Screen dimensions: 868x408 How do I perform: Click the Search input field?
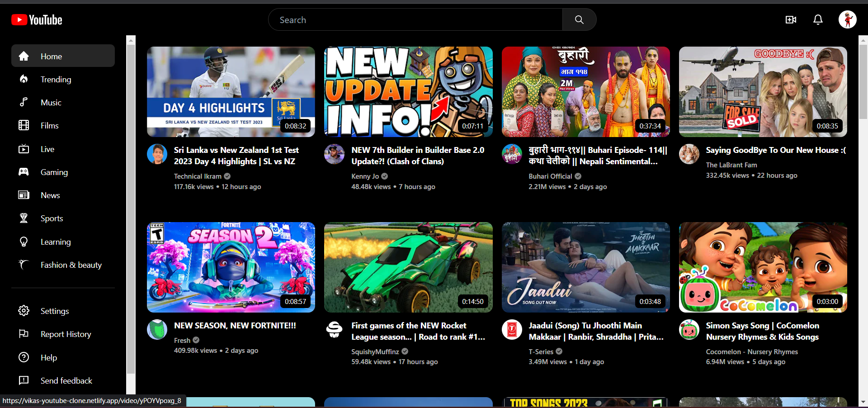tap(415, 20)
